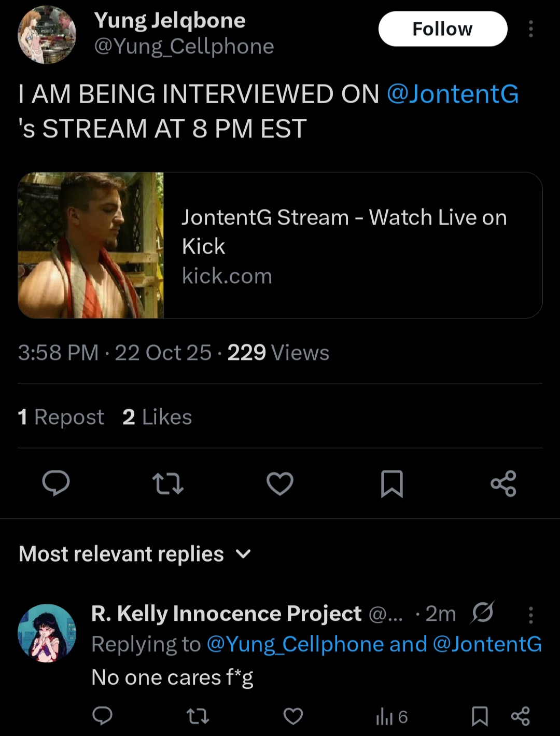
Task: Open more options for Yung Jelqbone's post
Action: [530, 29]
